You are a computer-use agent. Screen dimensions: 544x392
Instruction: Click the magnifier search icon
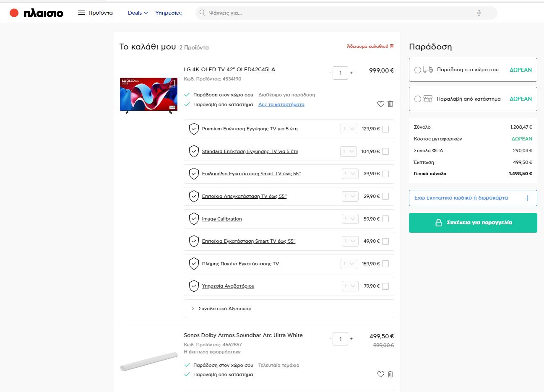[x=202, y=13]
